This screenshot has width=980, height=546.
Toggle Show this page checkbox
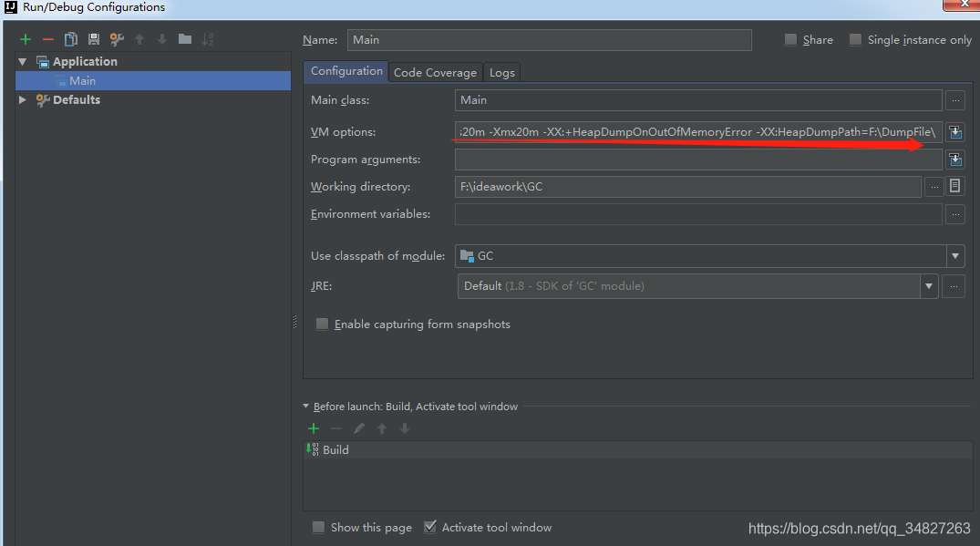[318, 527]
